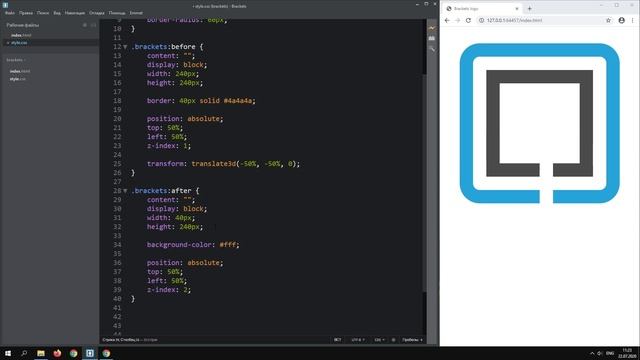Open a new Chrome tab

[529, 9]
